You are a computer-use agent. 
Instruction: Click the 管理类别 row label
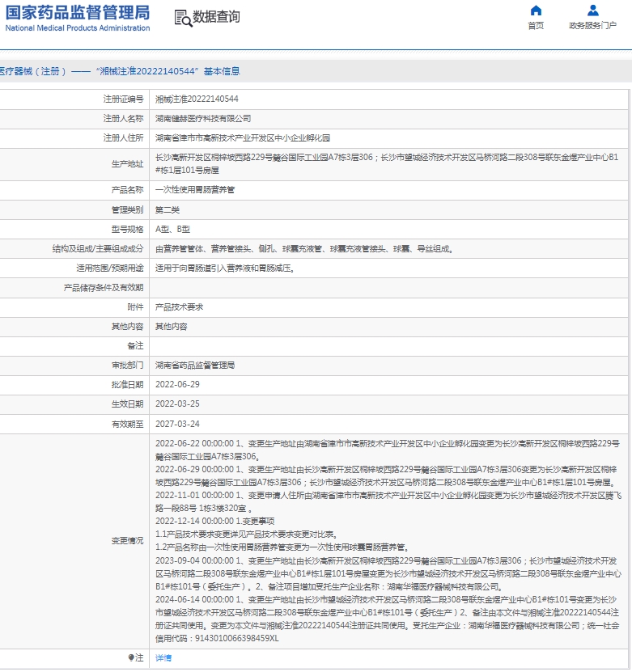127,210
